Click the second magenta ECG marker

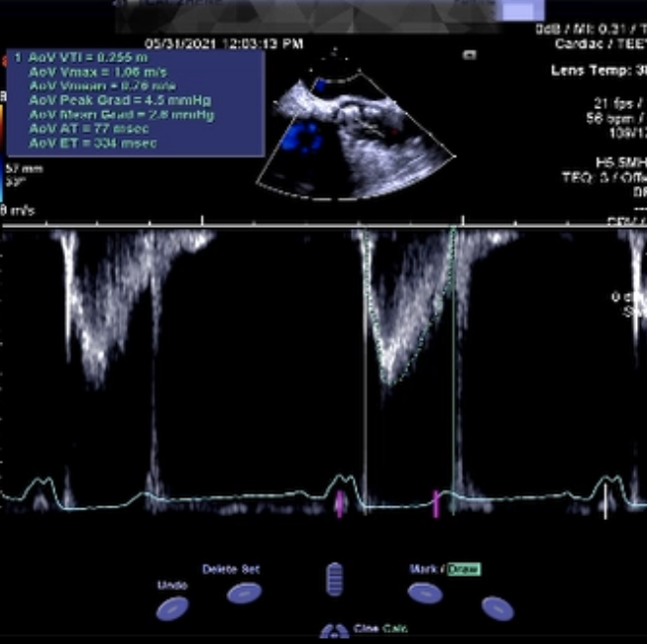435,503
